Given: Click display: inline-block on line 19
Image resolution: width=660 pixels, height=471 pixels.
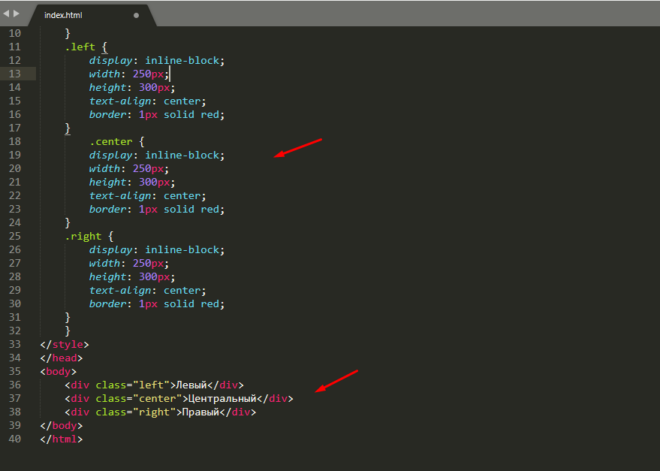Looking at the screenshot, I should point(157,155).
